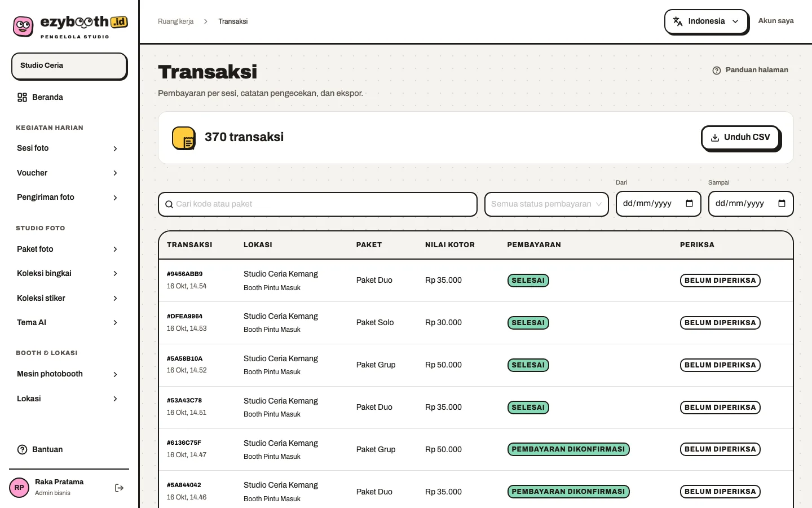This screenshot has width=812, height=508.
Task: Click Belum Diperiksa badge for #DFEA9964
Action: point(720,323)
